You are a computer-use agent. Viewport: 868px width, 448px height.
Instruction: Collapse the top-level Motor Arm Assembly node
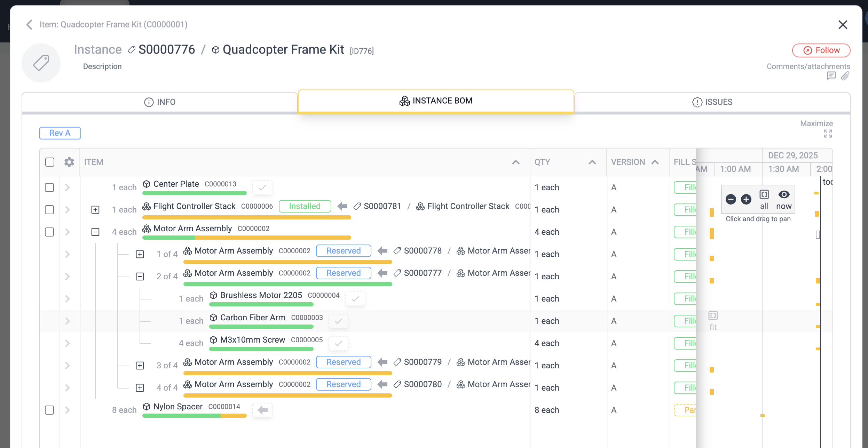(95, 232)
